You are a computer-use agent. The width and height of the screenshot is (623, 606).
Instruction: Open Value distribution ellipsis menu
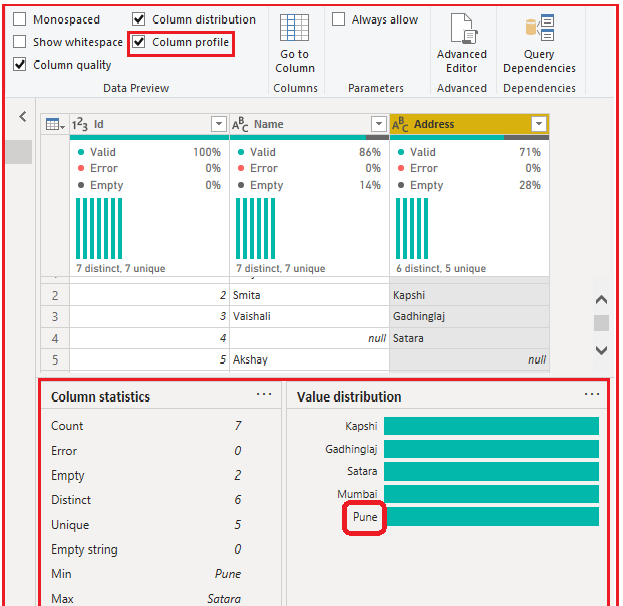[592, 394]
